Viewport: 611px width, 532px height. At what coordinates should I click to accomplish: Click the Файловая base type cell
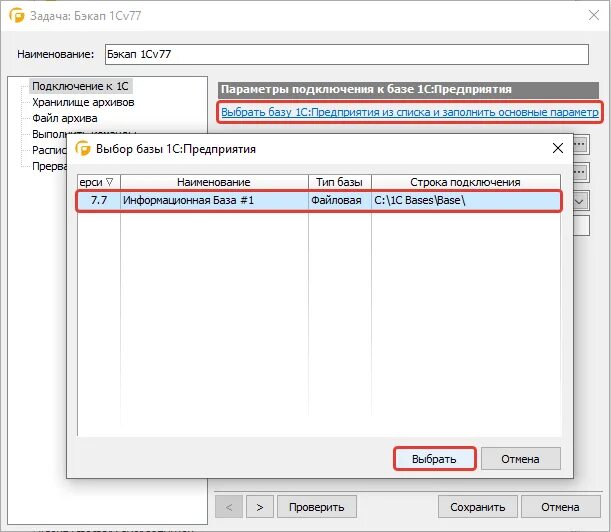coord(339,200)
